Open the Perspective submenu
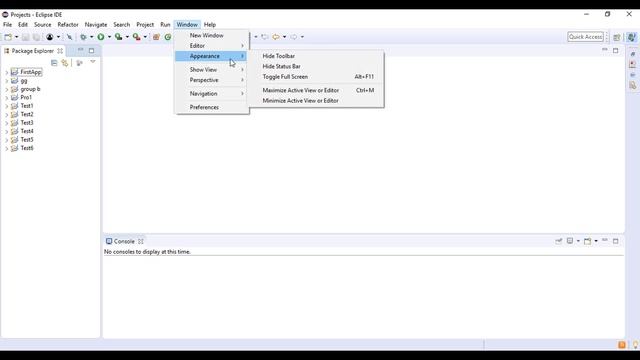640x360 pixels. 212,80
